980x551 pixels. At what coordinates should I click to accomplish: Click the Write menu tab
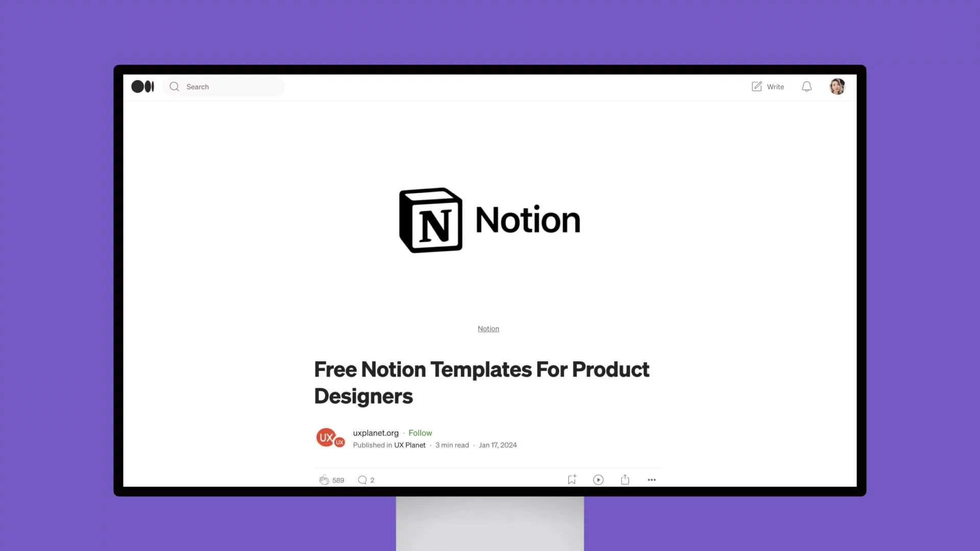click(767, 86)
